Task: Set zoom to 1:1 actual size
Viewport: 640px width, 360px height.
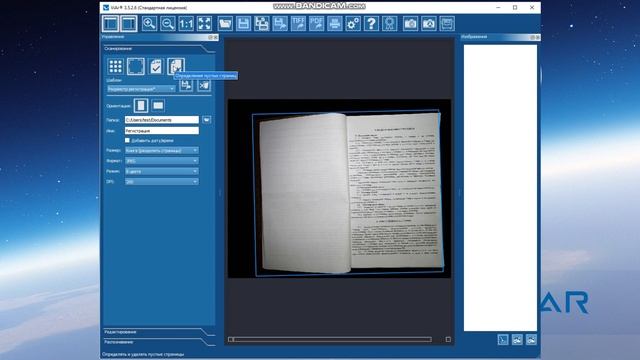Action: pyautogui.click(x=186, y=24)
